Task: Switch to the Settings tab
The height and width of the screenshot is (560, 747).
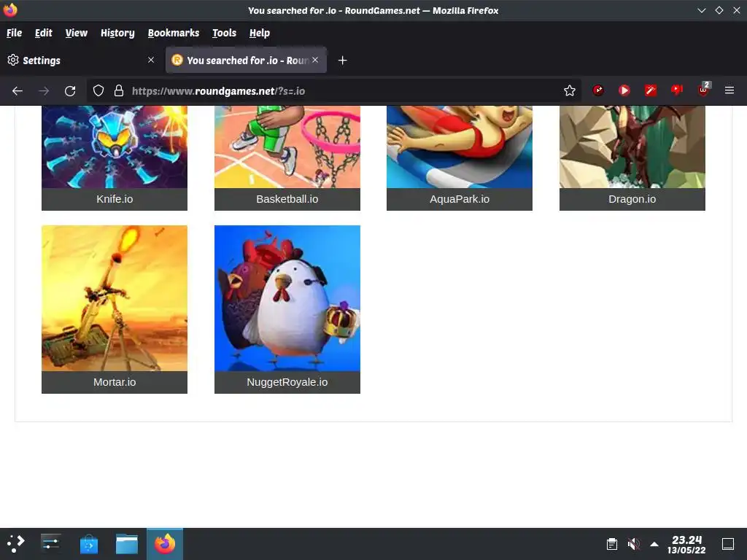Action: point(81,61)
